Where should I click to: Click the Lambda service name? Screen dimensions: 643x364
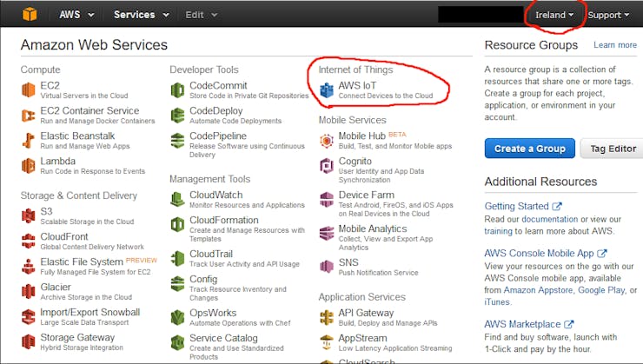coord(58,161)
